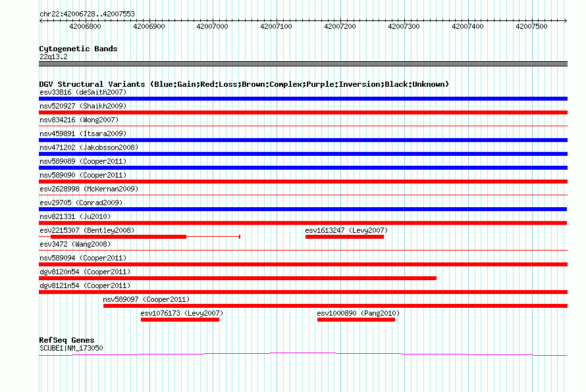The height and width of the screenshot is (392, 586).
Task: Click the DGV Structural Variants track heading
Action: click(x=244, y=84)
